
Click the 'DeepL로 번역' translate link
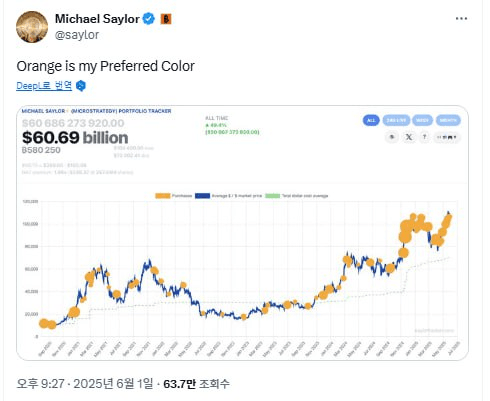44,86
